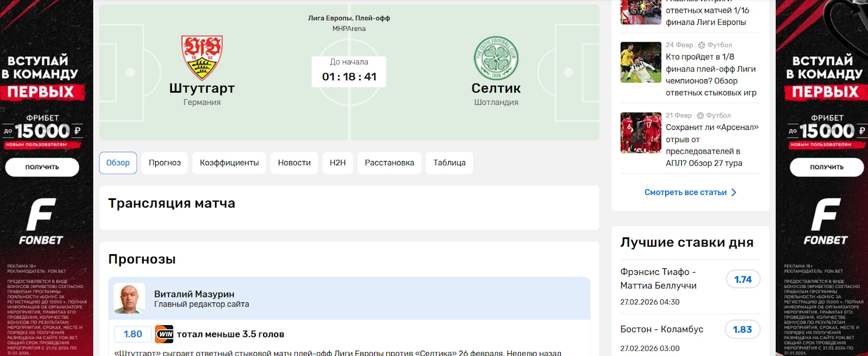The image size is (868, 356).
Task: Open the Смотреть все статьи link
Action: [685, 192]
